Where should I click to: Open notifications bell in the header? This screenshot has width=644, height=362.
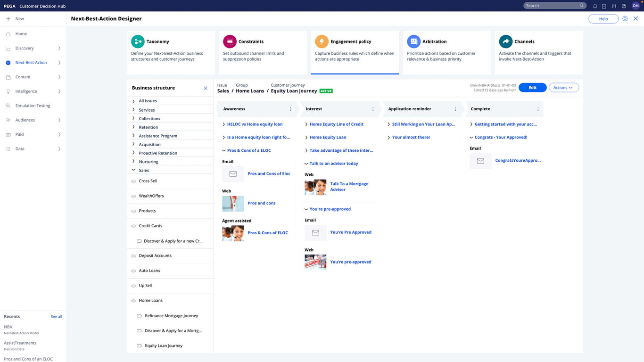coord(594,6)
